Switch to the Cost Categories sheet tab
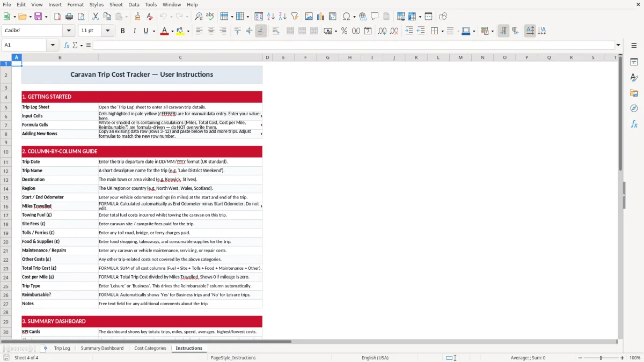This screenshot has height=362, width=644. pyautogui.click(x=150, y=348)
